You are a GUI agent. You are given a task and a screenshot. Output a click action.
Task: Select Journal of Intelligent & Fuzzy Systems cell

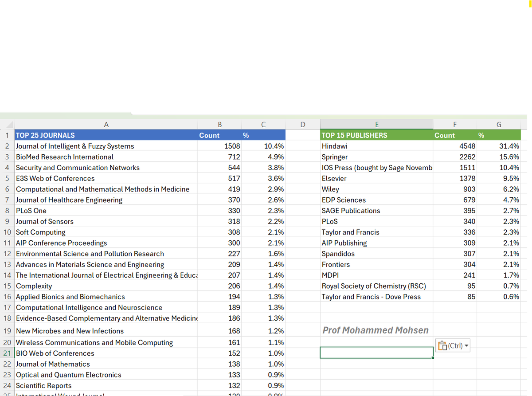pos(106,146)
